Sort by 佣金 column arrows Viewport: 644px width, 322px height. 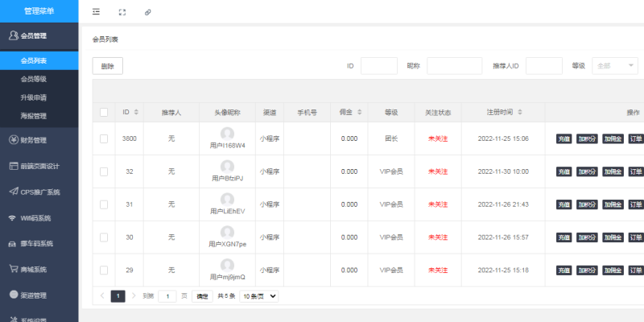coord(359,112)
